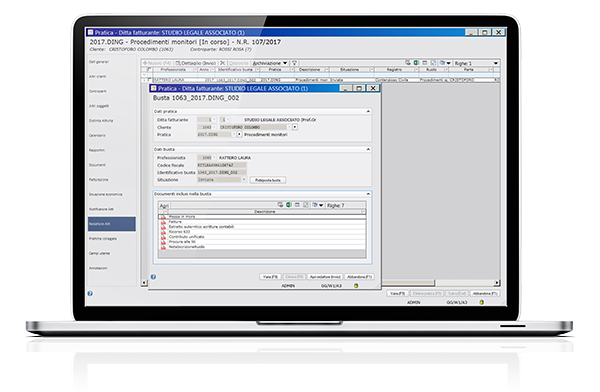Click the delete X icon in the main toolbar

click(222, 63)
